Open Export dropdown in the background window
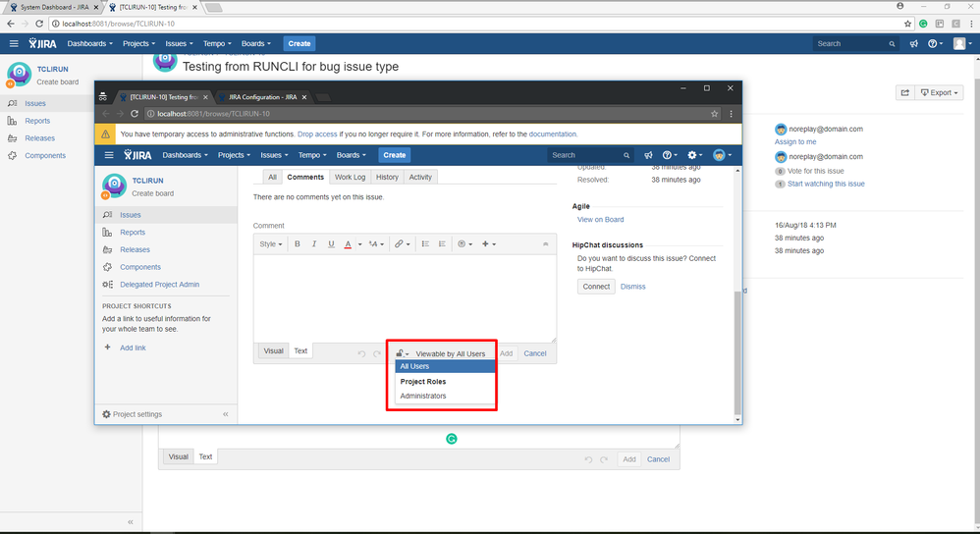 [x=940, y=92]
